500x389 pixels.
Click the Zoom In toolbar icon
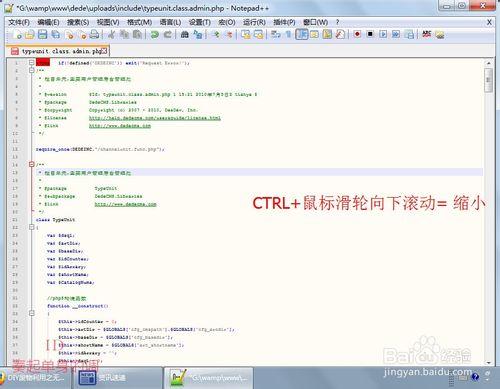[x=216, y=34]
